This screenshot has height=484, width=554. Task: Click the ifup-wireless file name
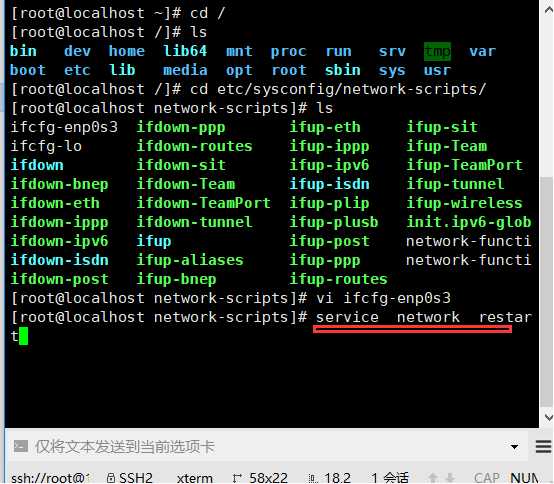coord(464,203)
